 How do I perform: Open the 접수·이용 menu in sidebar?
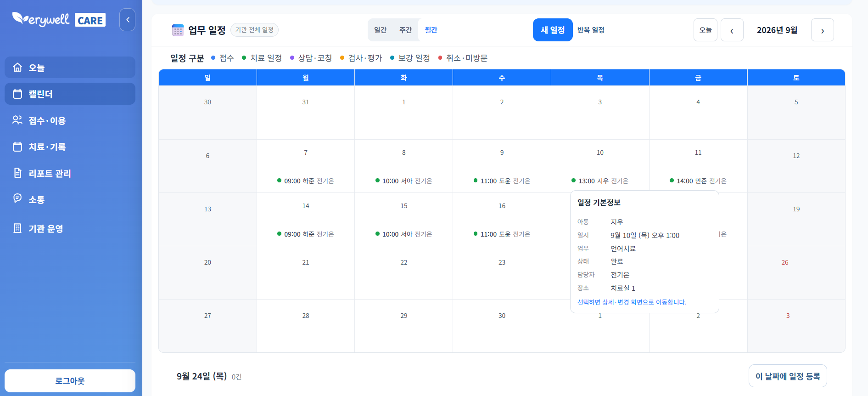70,120
